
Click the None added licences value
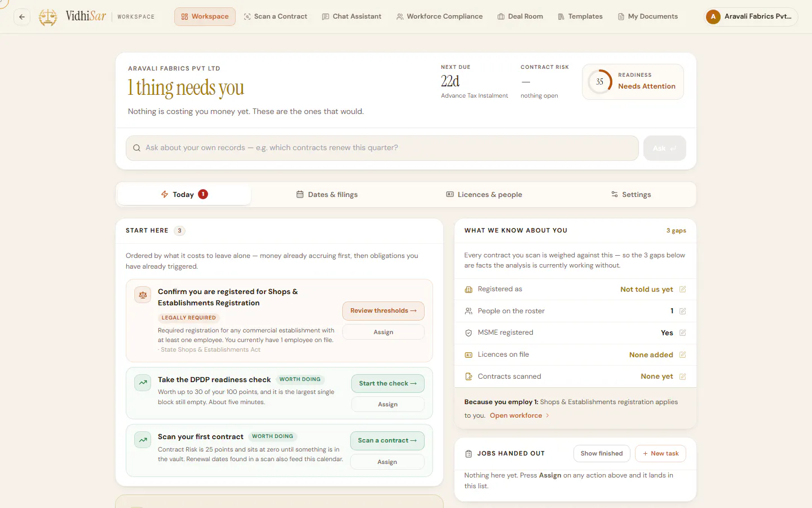651,355
